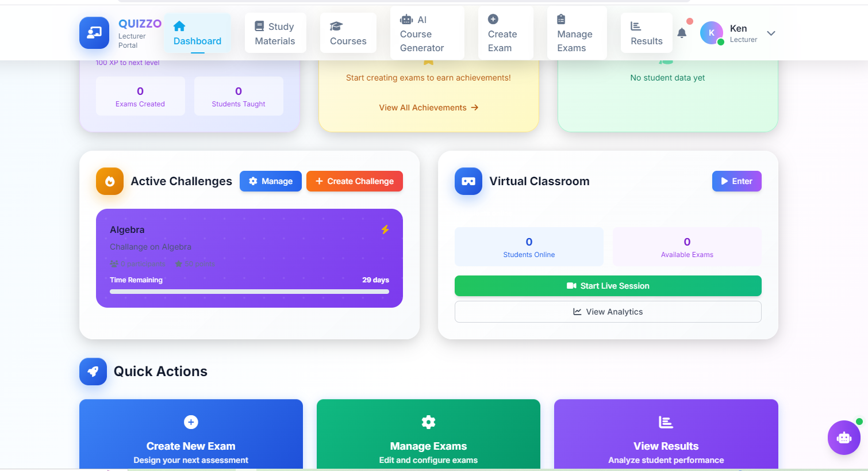Click the Algebra time remaining progress bar
The height and width of the screenshot is (471, 868).
[249, 292]
